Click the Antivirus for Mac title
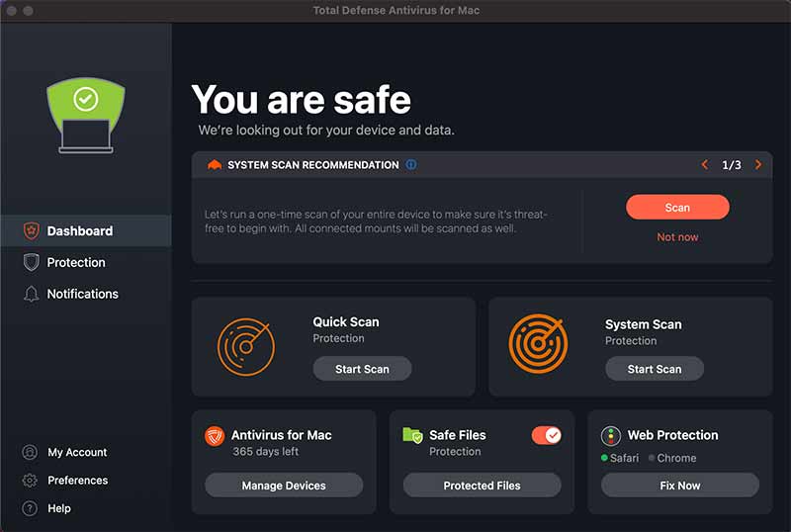 [x=282, y=435]
